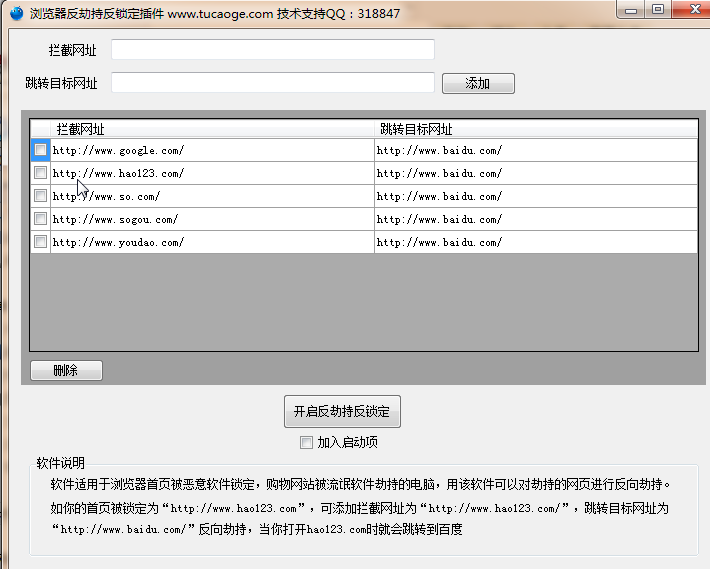Focus the 跳转目标网址 input field
The image size is (710, 569).
(x=273, y=82)
